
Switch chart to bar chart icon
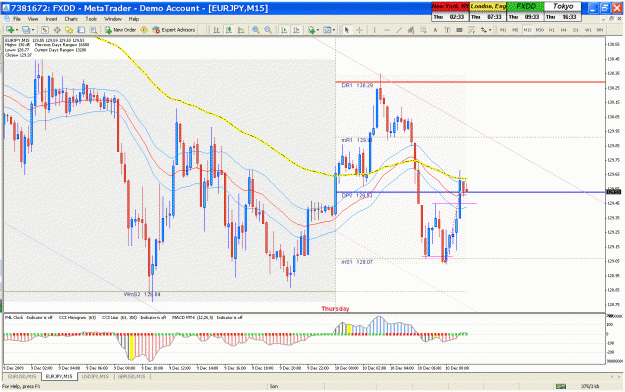coord(216,30)
